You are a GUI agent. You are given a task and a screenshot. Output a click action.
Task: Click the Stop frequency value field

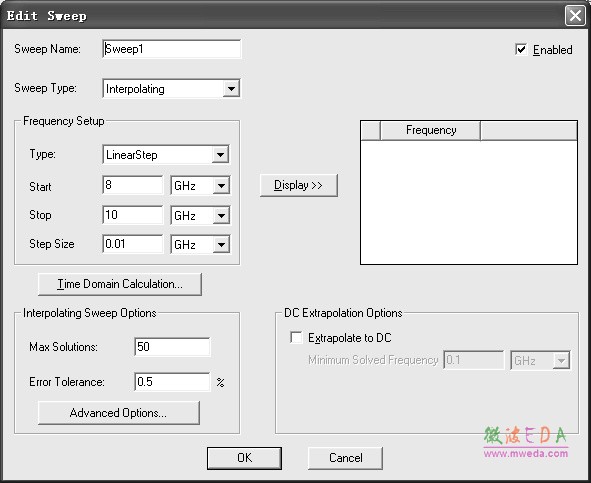[133, 215]
